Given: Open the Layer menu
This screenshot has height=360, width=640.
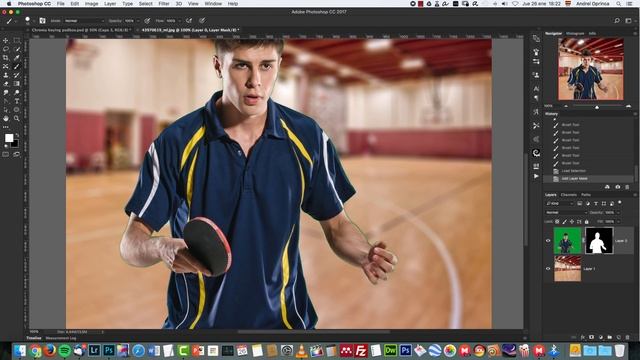Looking at the screenshot, I should [x=110, y=4].
